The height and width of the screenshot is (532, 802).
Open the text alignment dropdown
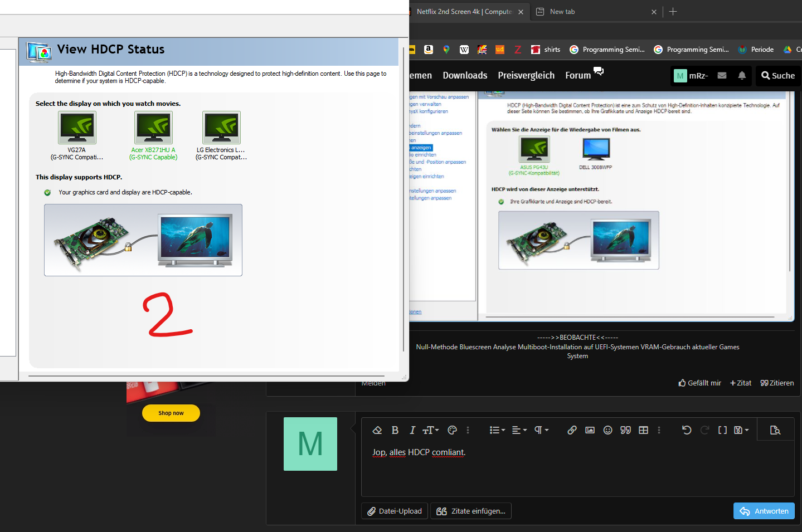coord(519,430)
